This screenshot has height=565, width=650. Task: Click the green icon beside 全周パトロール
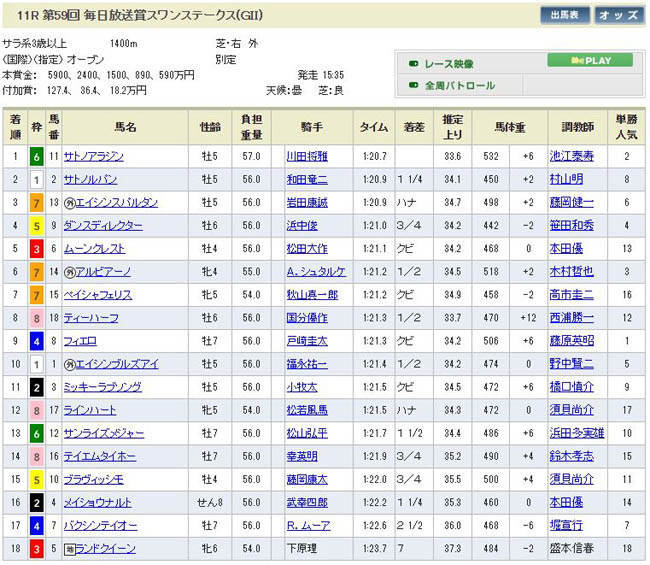tap(414, 86)
